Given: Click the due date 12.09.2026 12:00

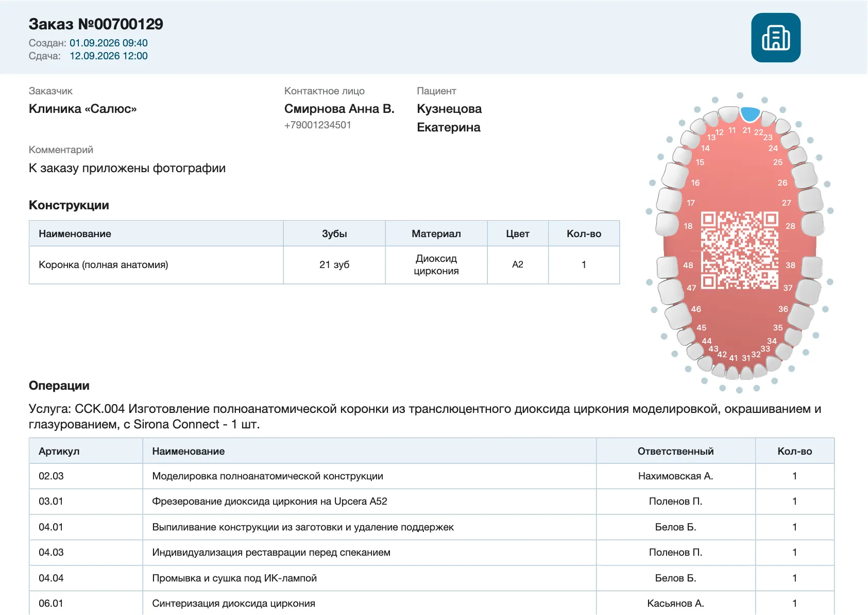Looking at the screenshot, I should (x=109, y=56).
